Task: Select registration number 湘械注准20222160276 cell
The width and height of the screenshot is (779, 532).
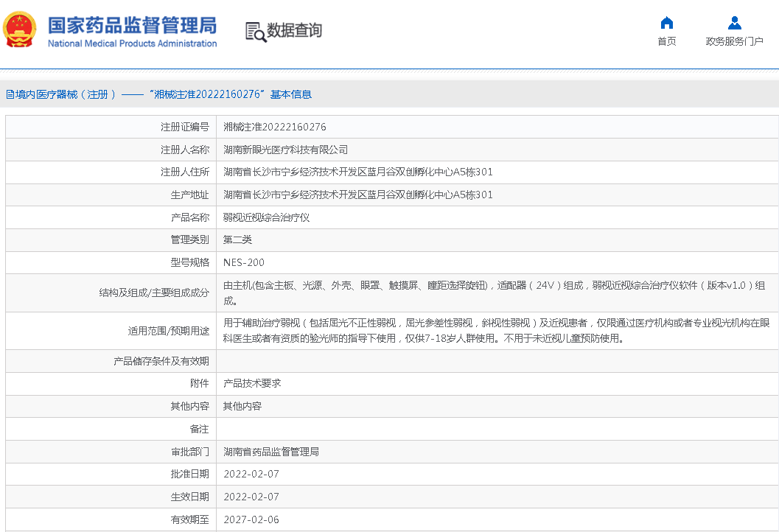Action: click(275, 127)
